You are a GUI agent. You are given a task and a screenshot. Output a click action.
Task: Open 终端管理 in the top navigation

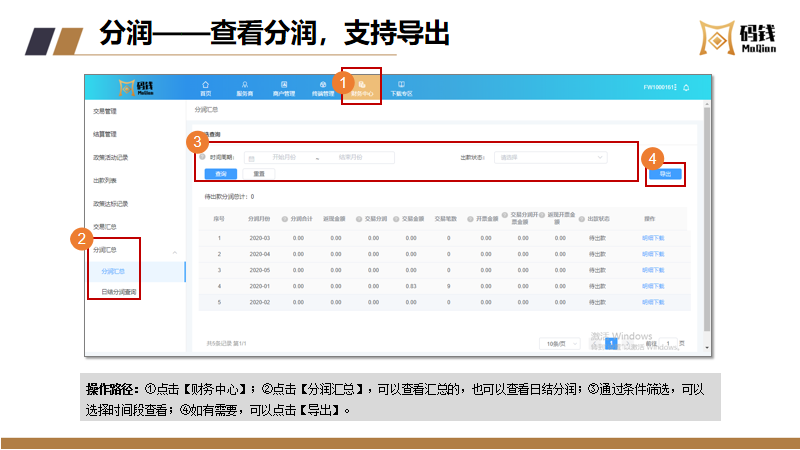322,87
